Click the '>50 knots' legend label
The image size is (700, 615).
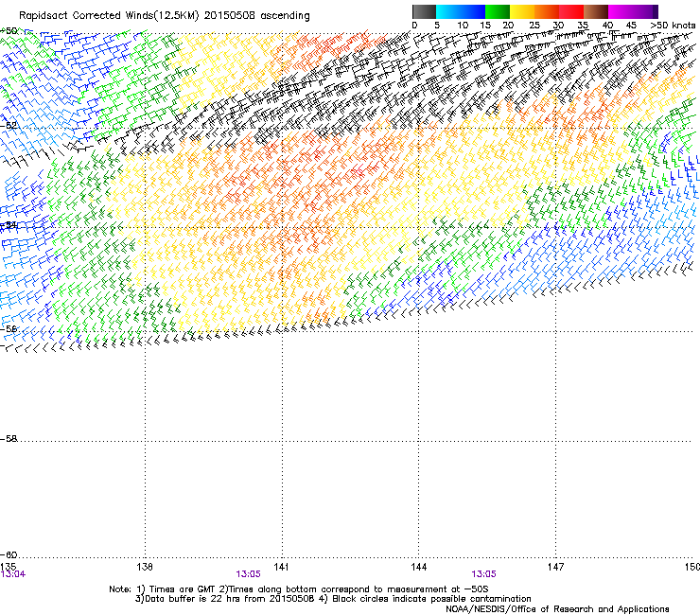tap(674, 26)
